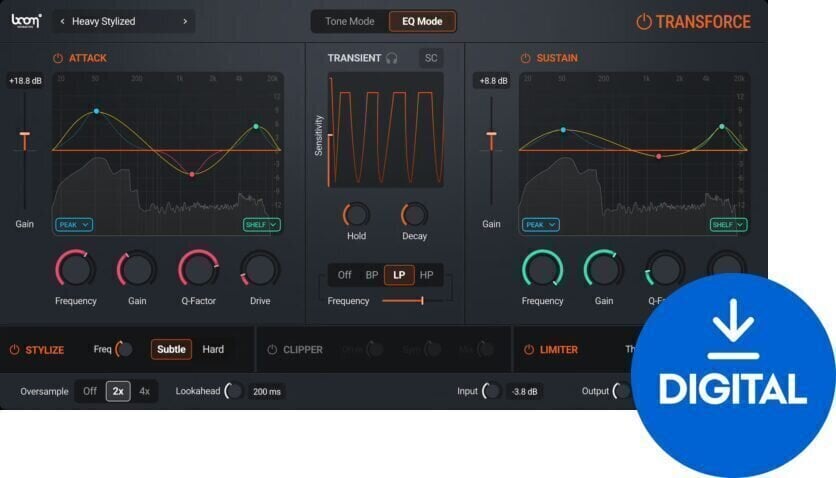Click the Transient Hold knob
Screen dimensions: 836x478
356,215
